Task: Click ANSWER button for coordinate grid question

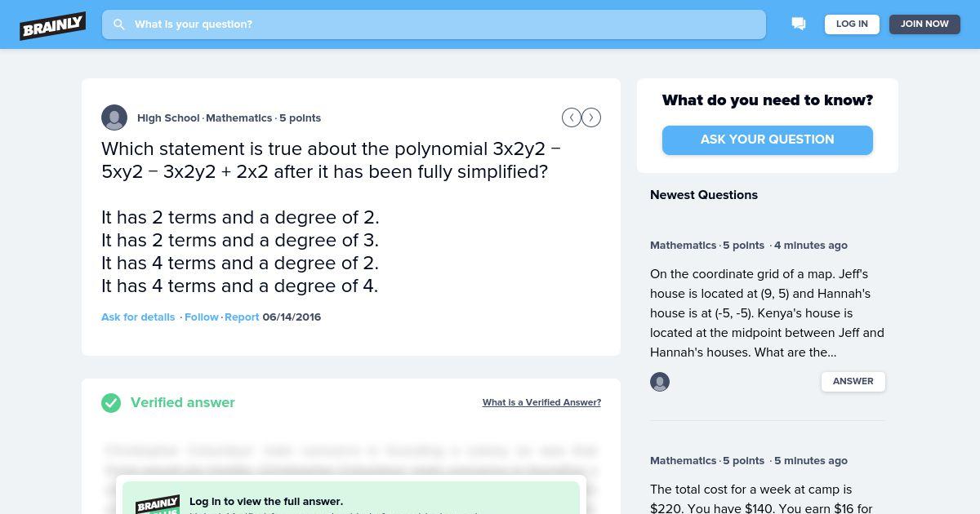Action: tap(853, 382)
